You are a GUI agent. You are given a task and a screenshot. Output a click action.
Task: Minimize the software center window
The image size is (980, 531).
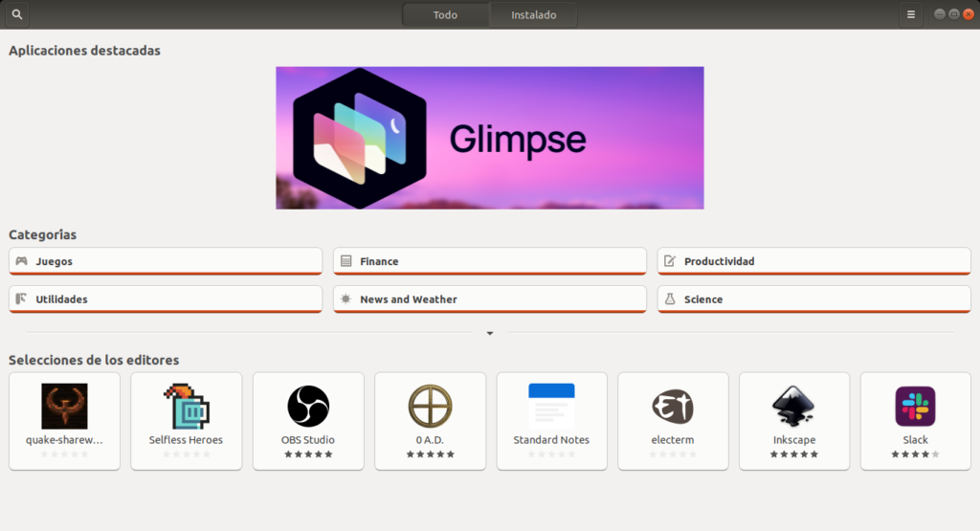click(x=940, y=14)
